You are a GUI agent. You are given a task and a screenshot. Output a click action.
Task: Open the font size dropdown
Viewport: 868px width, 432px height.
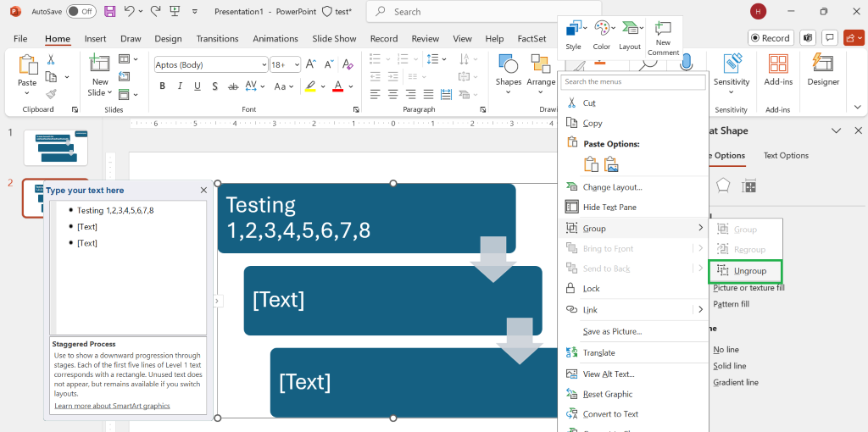pos(297,64)
